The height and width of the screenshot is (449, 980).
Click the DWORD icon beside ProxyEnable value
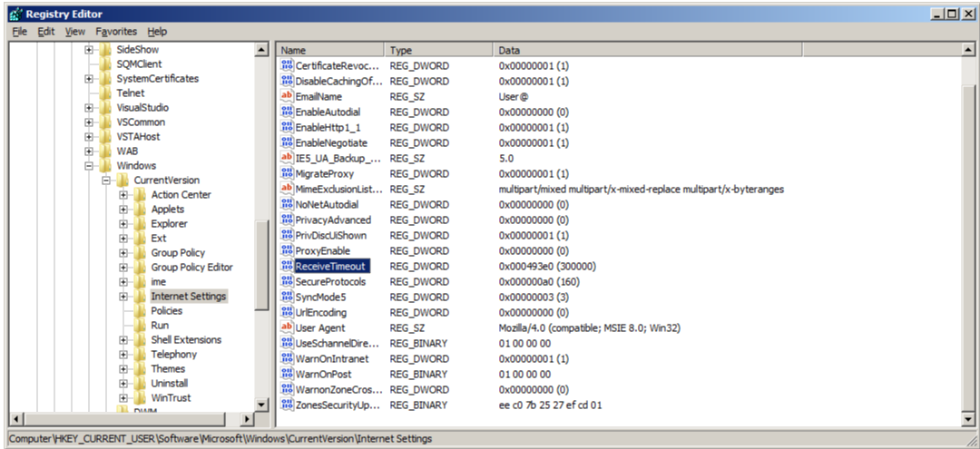[x=287, y=250]
